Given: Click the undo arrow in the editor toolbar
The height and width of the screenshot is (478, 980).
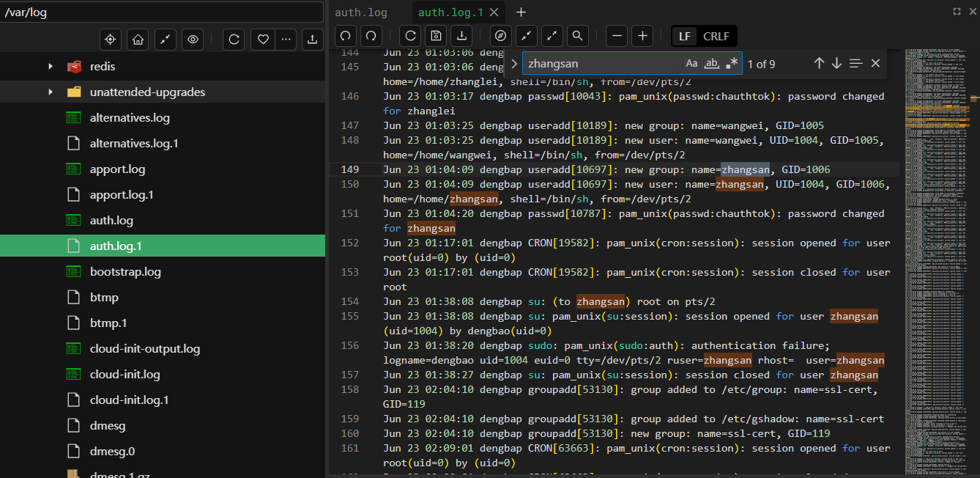Looking at the screenshot, I should (x=346, y=35).
